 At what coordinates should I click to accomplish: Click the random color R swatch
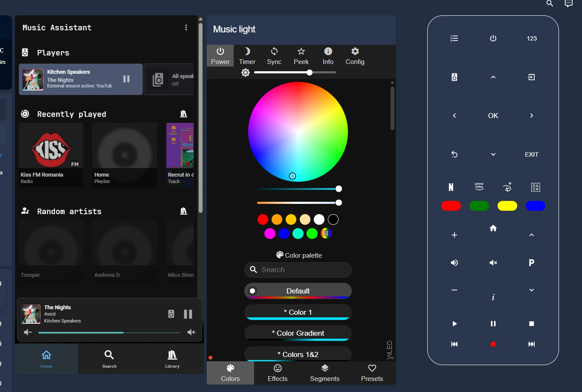326,233
